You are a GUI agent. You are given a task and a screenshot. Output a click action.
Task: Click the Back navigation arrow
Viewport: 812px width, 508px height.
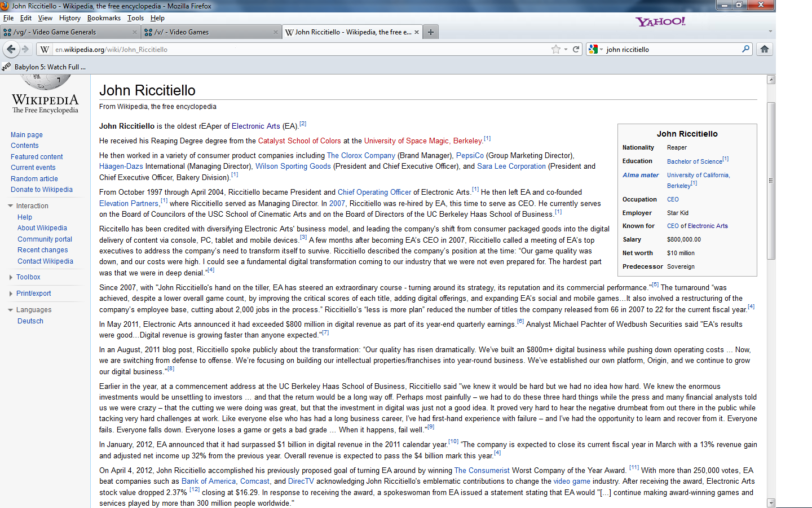(11, 49)
